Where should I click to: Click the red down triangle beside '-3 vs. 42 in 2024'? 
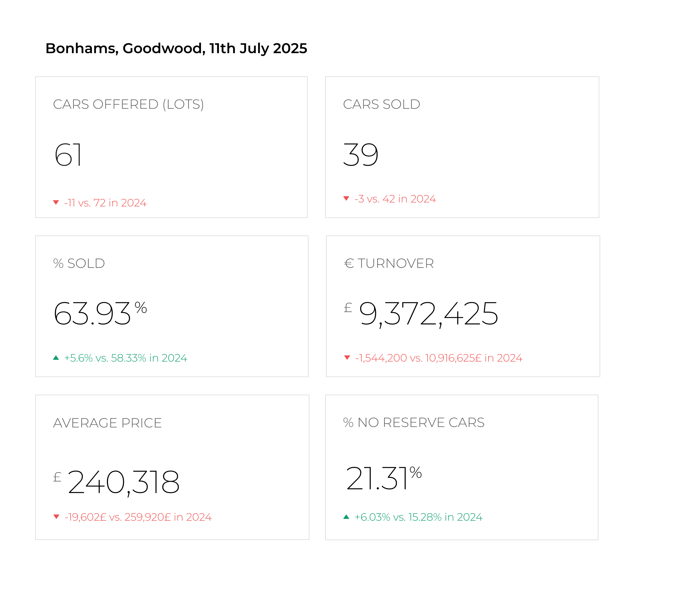point(346,198)
